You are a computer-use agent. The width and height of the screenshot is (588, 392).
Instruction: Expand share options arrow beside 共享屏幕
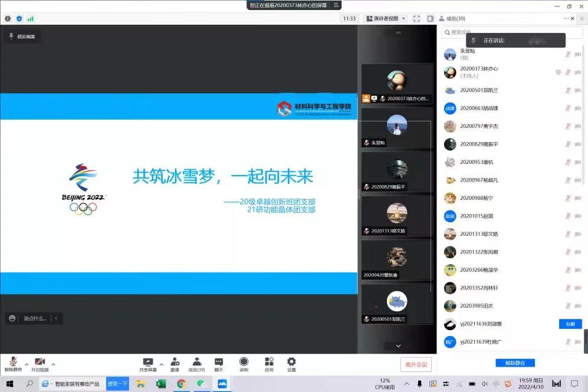tap(162, 364)
